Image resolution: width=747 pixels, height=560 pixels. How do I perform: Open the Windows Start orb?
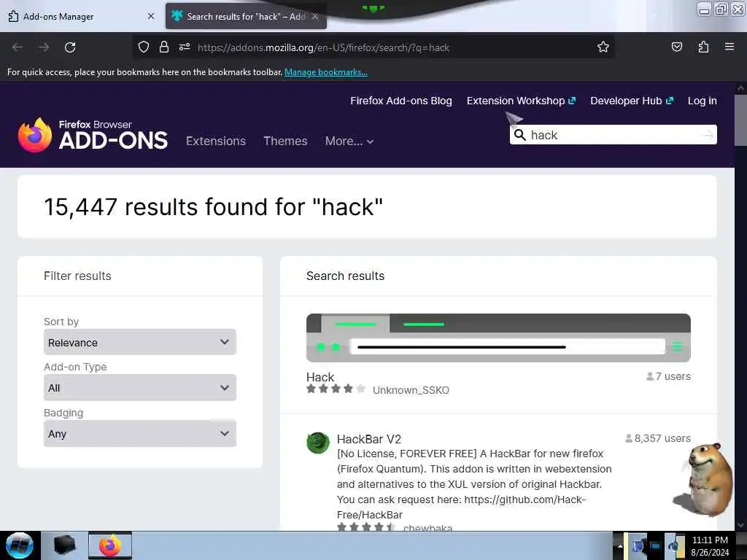coord(20,545)
